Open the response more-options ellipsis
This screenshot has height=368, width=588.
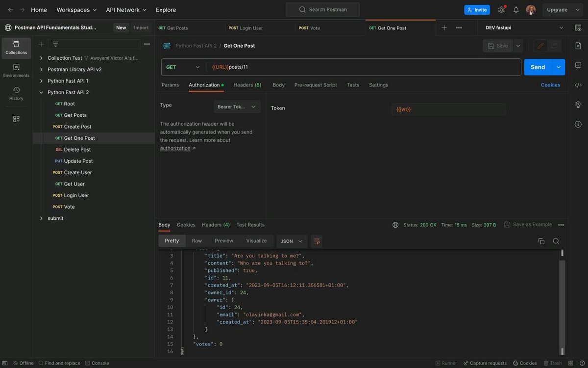coord(561,225)
